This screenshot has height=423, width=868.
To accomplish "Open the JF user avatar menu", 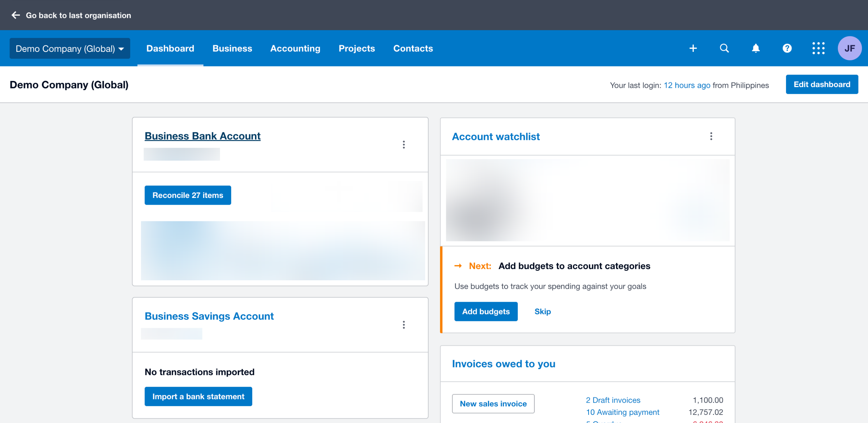I will 849,48.
